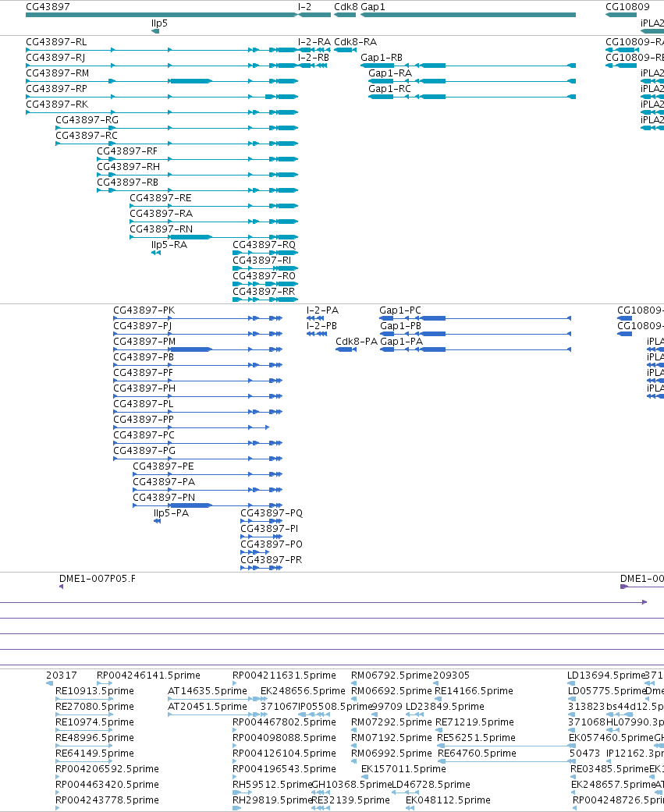Click transcript CG43897-RK

(x=162, y=112)
